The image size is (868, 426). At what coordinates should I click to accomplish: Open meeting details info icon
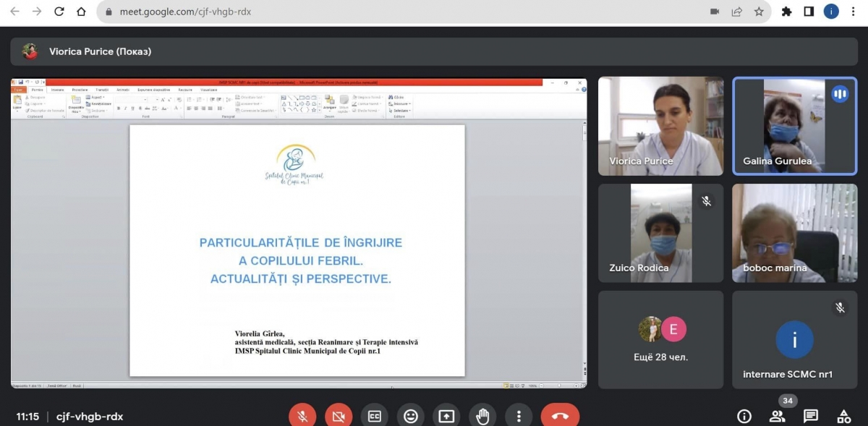(744, 416)
